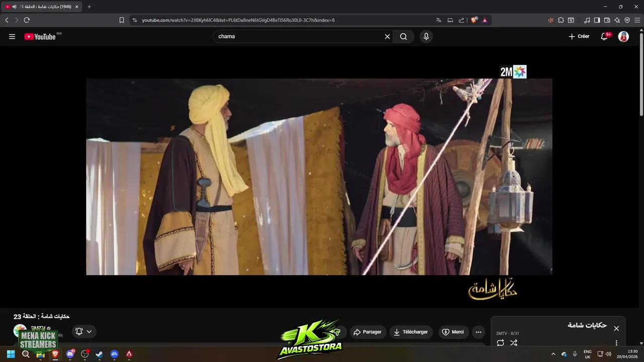Toggle playlist loop
This screenshot has width=644, height=362.
(x=500, y=343)
